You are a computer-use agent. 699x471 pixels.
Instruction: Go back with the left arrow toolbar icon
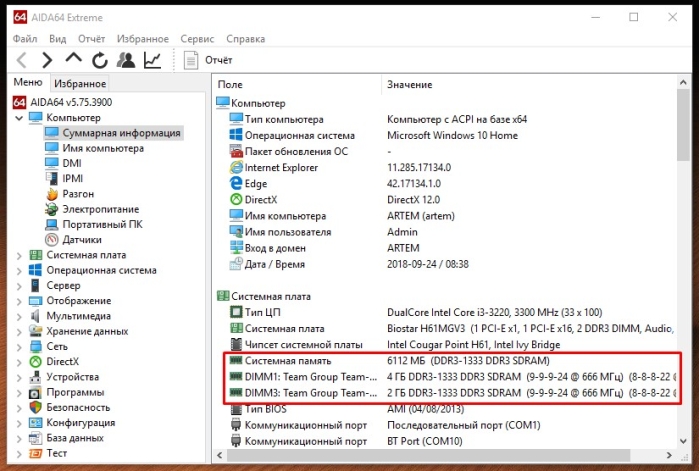click(21, 60)
